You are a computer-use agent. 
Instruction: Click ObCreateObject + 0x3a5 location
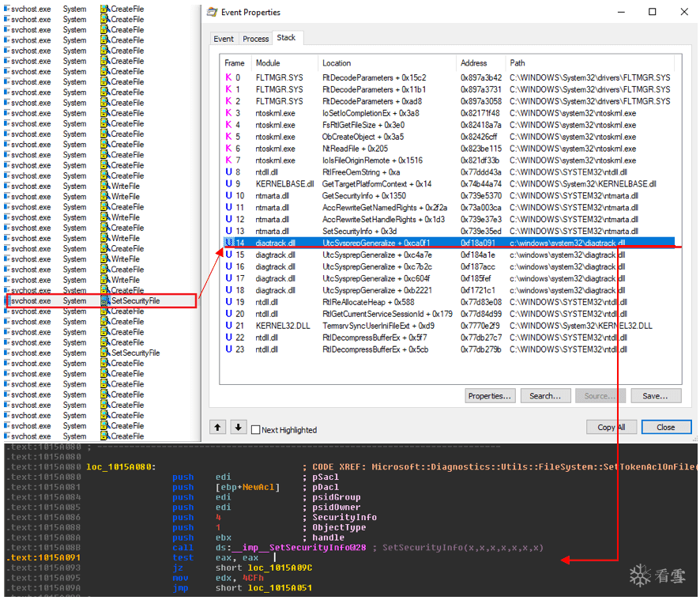click(363, 137)
